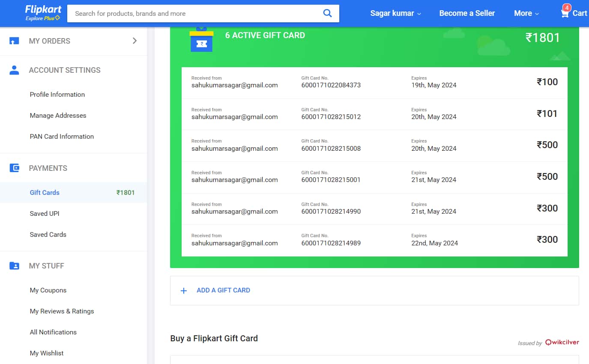Screen dimensions: 589x364
Task: Click the Payments wallet icon
Action: [x=14, y=168]
